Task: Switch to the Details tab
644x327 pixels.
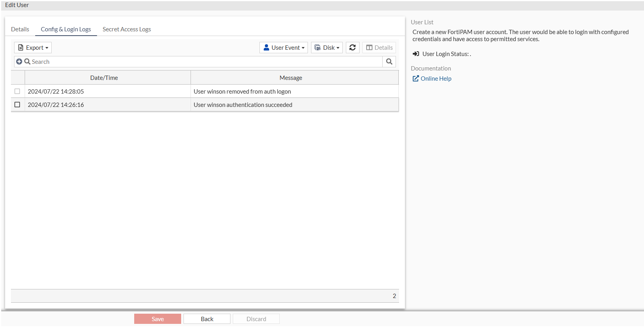Action: pyautogui.click(x=20, y=29)
